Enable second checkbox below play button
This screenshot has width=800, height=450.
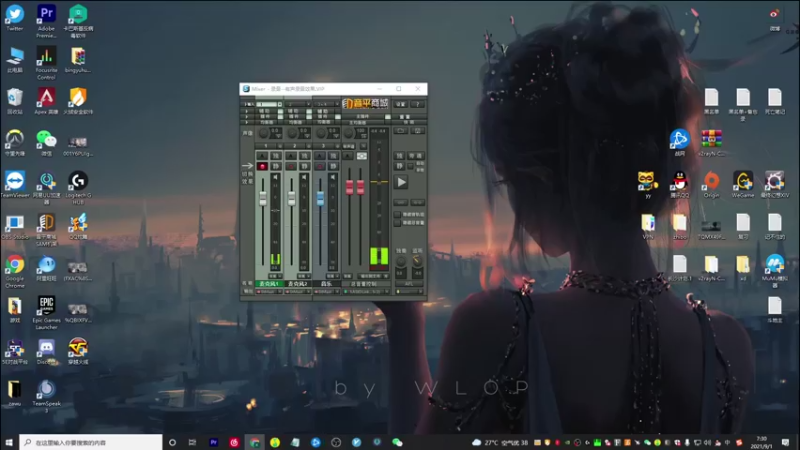pyautogui.click(x=397, y=223)
